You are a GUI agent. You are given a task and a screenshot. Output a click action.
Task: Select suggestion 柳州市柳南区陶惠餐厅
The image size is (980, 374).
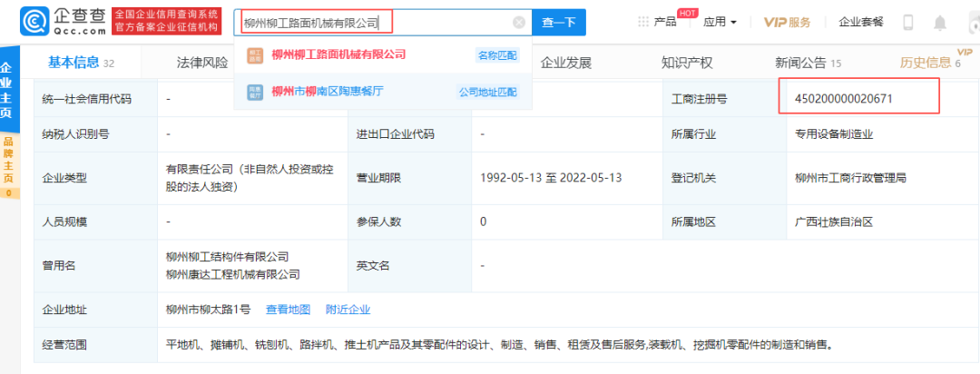(x=328, y=92)
